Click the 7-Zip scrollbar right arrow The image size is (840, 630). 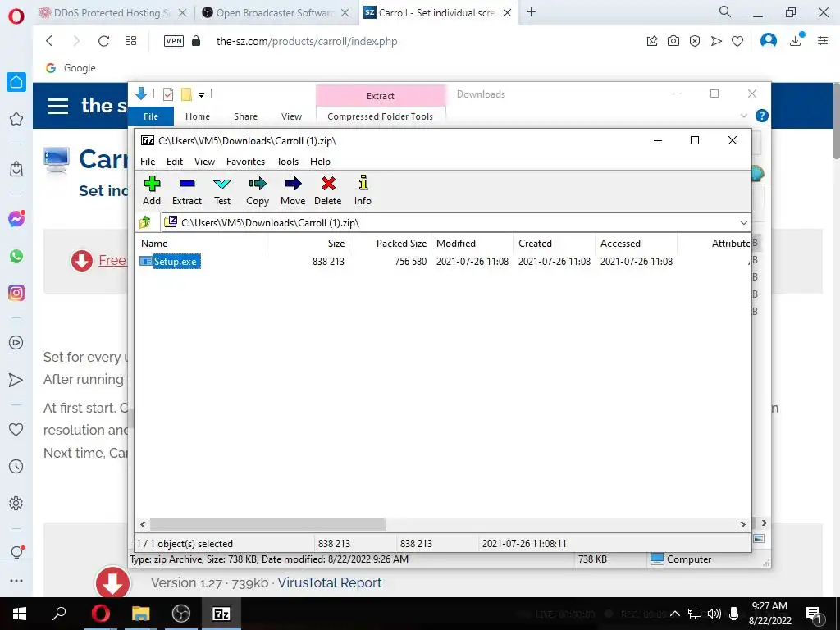[x=742, y=524]
